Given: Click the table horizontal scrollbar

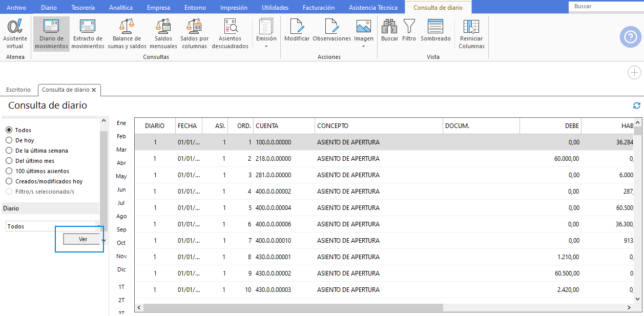Looking at the screenshot, I should (293, 307).
